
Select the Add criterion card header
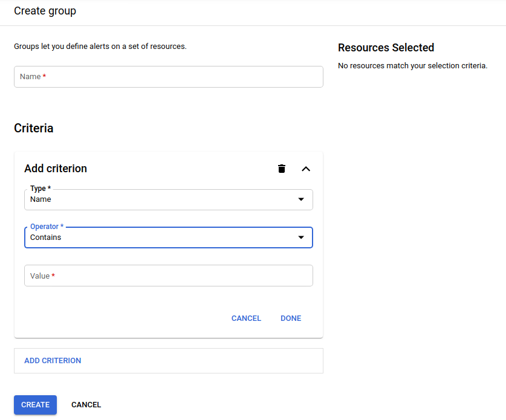tap(56, 168)
